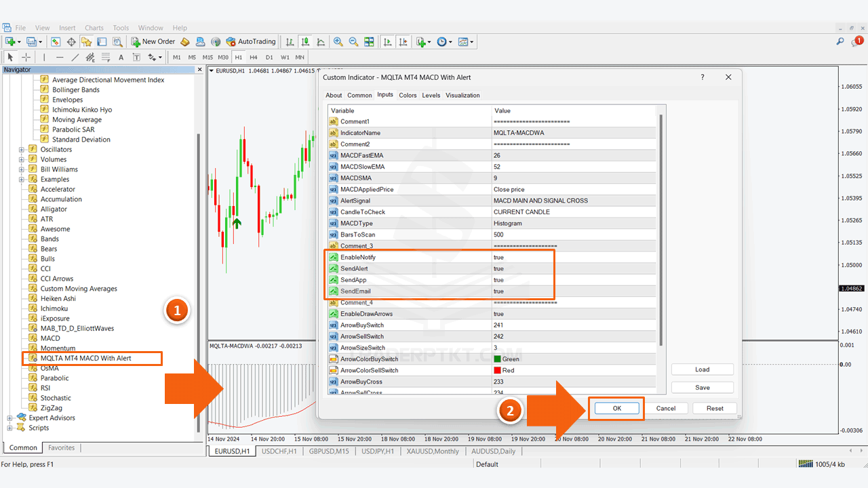Switch to the About tab

click(x=334, y=96)
